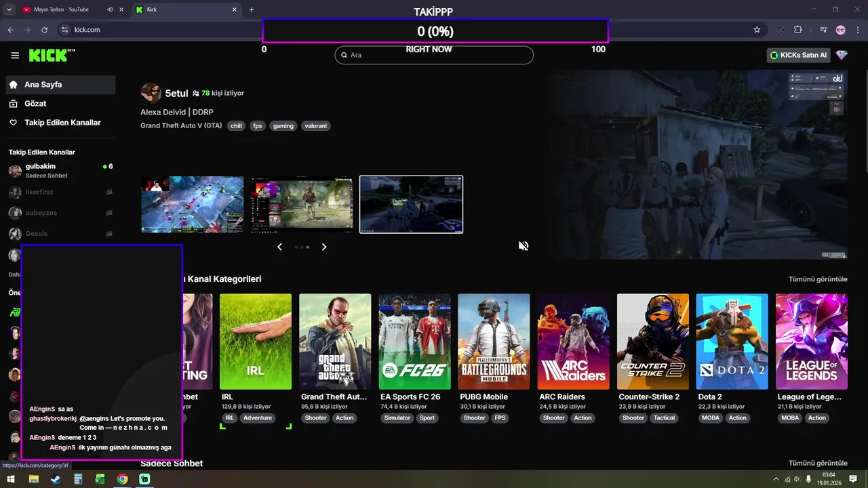The width and height of the screenshot is (868, 488).
Task: View site information icon in address bar
Action: [x=64, y=30]
